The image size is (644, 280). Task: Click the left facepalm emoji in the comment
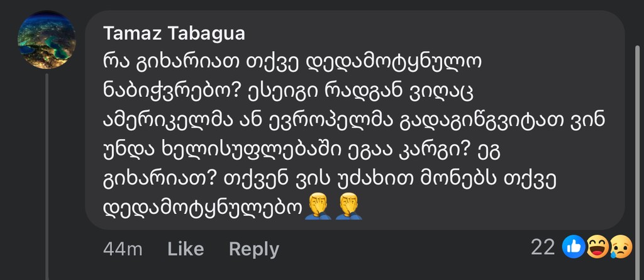pyautogui.click(x=318, y=207)
